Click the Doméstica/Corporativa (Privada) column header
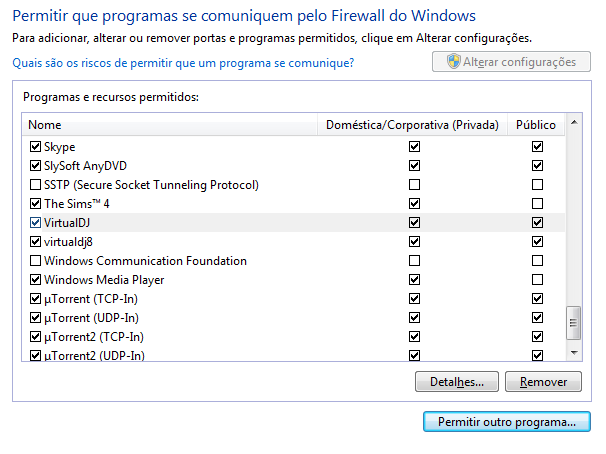 pos(412,125)
